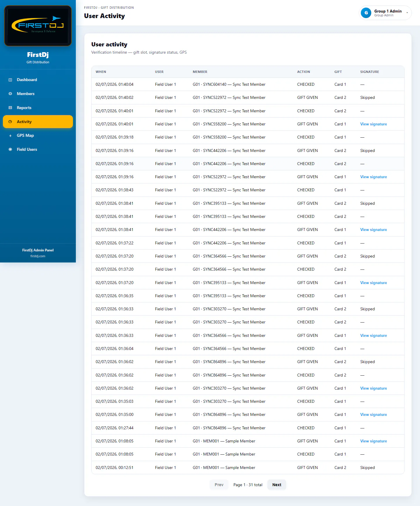Viewport: 420px width, 506px height.
Task: Click the WHEN column header
Action: click(101, 72)
